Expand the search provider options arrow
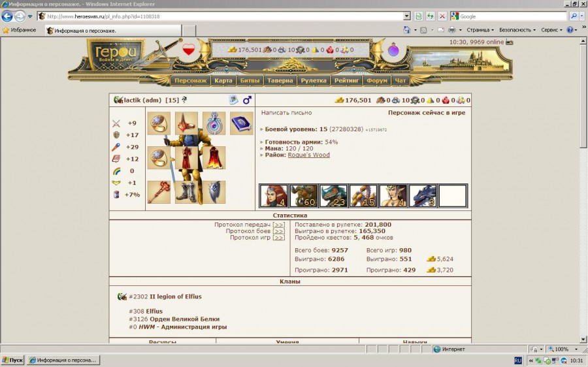The image size is (588, 367). coord(582,16)
